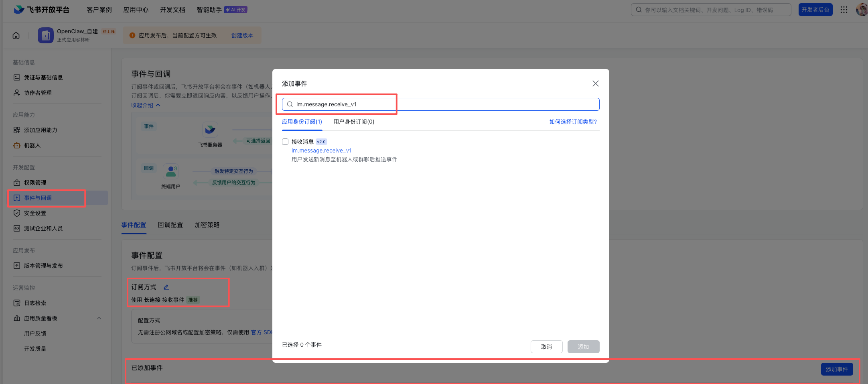Switch to the 回调配置 tab
The height and width of the screenshot is (384, 868).
point(170,225)
